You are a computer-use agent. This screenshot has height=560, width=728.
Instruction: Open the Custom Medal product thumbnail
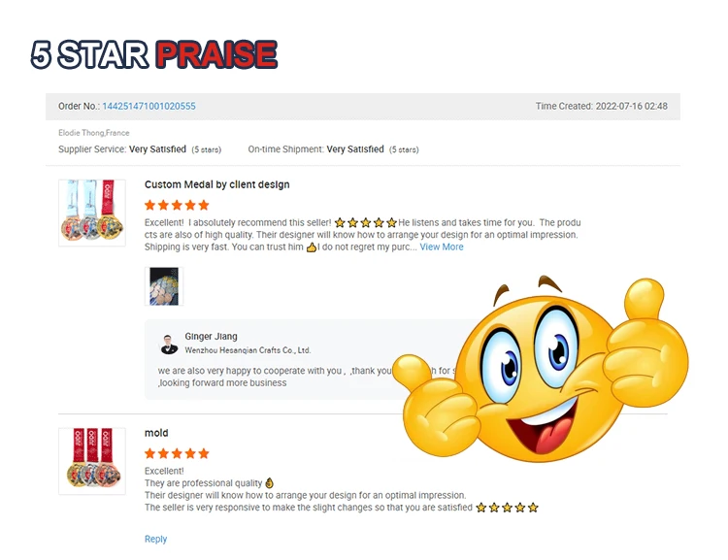pyautogui.click(x=92, y=213)
